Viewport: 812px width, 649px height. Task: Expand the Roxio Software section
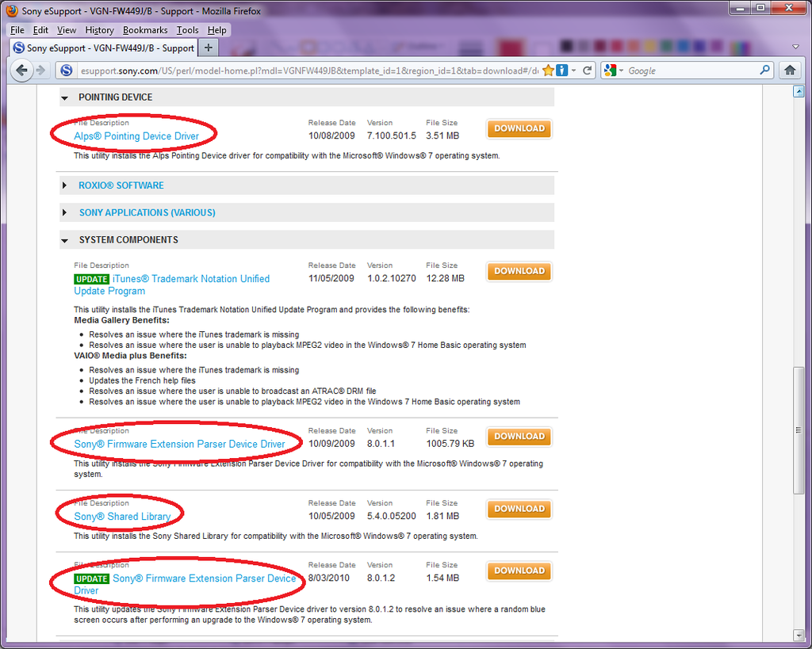121,185
